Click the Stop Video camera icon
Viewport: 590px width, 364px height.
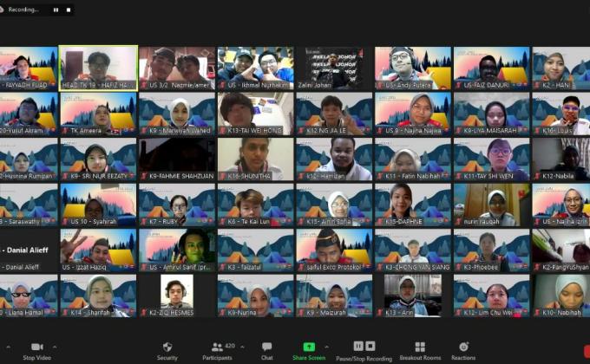36,347
